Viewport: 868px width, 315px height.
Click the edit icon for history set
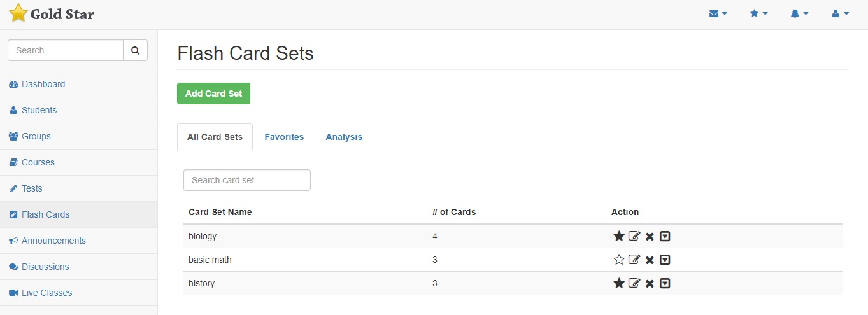pyautogui.click(x=634, y=283)
